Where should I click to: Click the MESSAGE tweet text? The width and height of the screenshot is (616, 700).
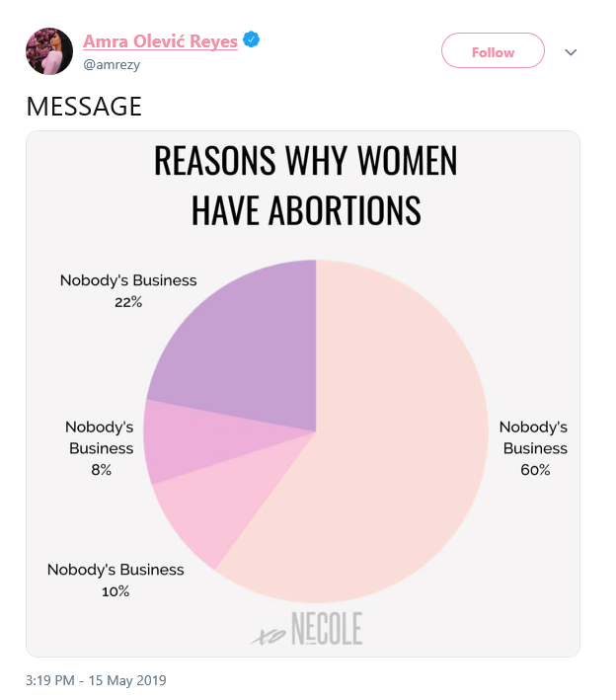click(x=84, y=107)
